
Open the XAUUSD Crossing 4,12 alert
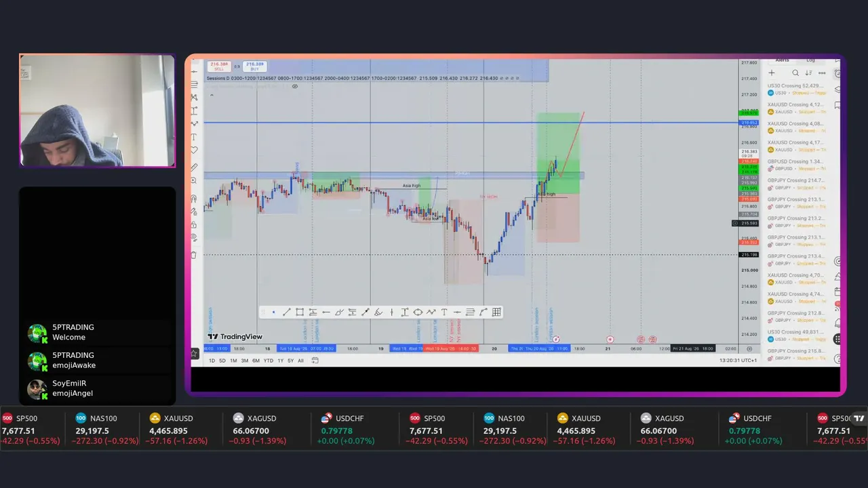[796, 108]
